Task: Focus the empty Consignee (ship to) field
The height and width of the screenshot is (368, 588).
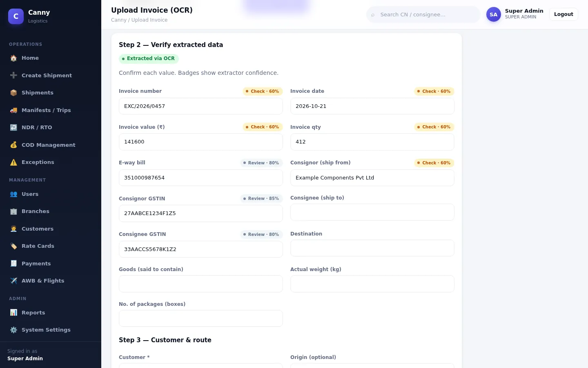Action: 372,212
